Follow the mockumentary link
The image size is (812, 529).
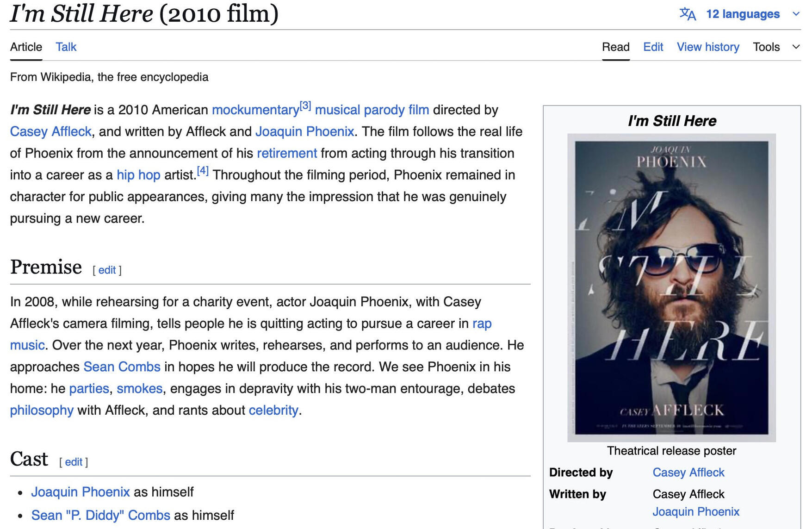coord(255,110)
